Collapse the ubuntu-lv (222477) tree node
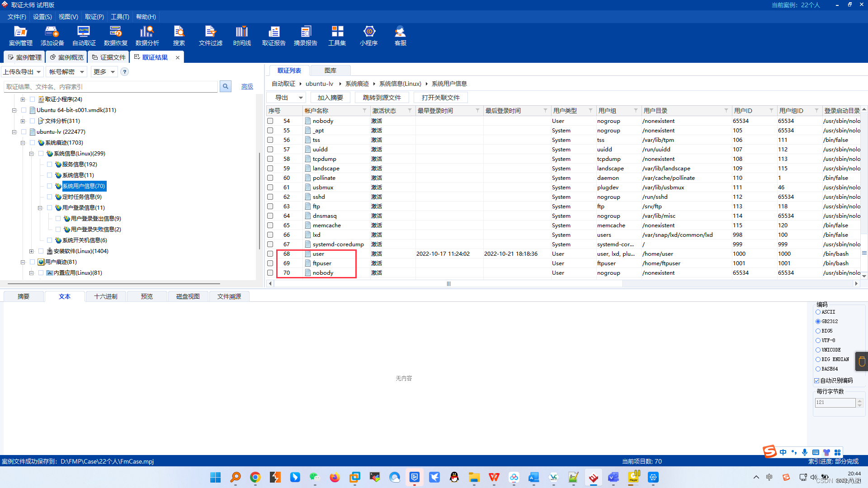The image size is (868, 488). point(14,132)
